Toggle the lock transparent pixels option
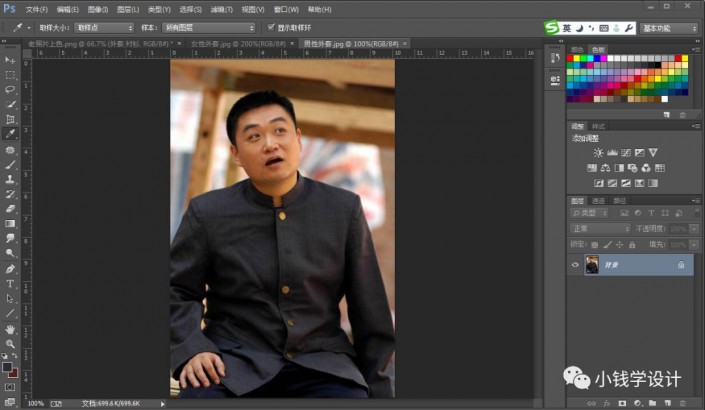Image resolution: width=705 pixels, height=410 pixels. pyautogui.click(x=595, y=243)
